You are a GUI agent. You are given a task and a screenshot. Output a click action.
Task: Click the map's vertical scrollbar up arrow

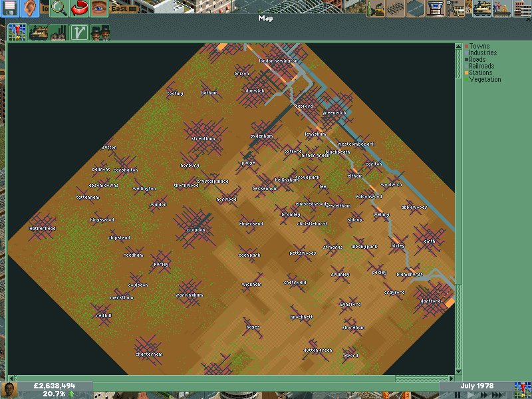pos(458,46)
